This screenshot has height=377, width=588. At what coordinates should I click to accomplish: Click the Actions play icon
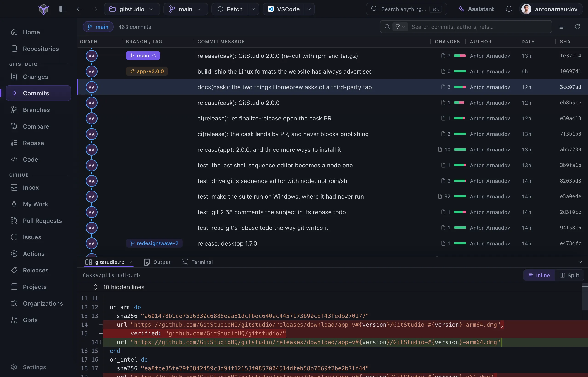point(14,254)
